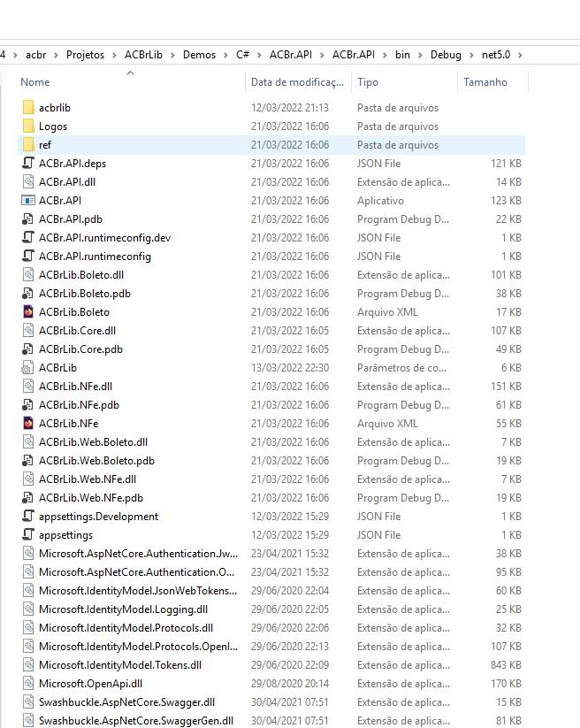Select Microsoft.IdentityModel.Tokens.dll file name
This screenshot has width=580, height=728.
[120, 665]
